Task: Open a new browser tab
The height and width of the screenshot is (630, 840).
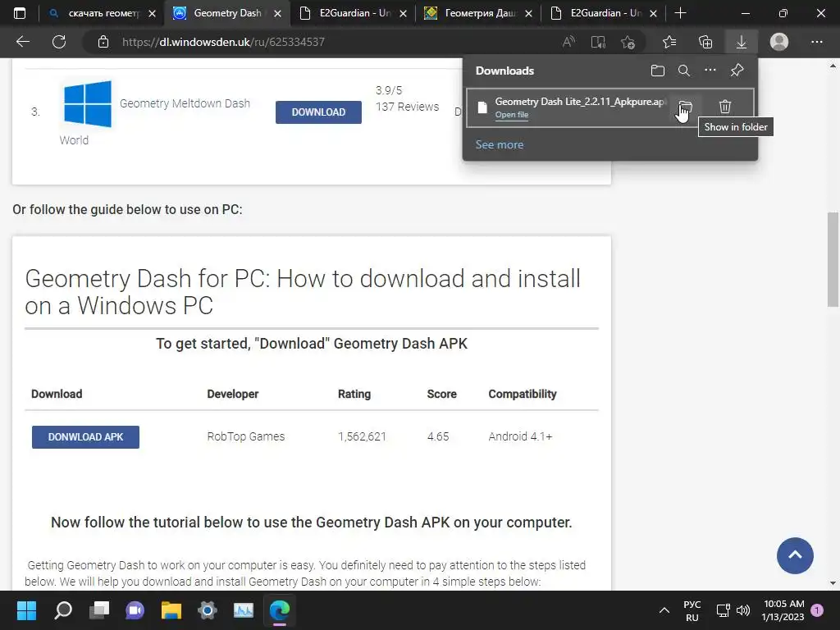Action: [680, 13]
